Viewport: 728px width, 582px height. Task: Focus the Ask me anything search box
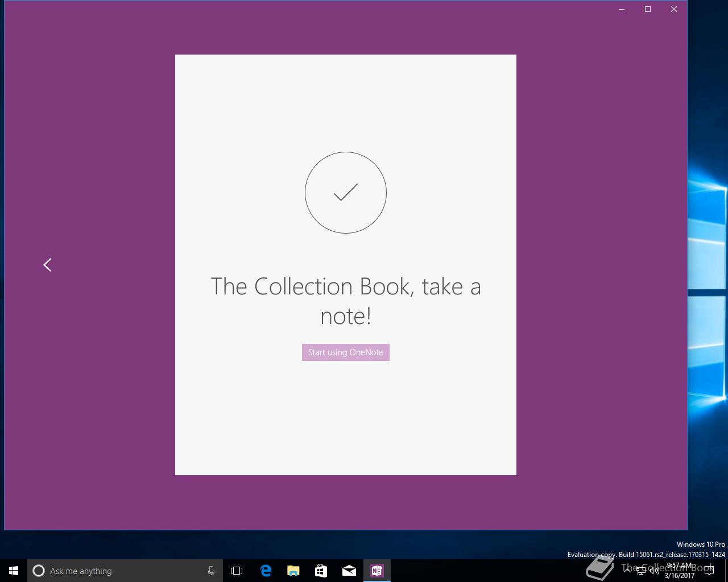coord(125,571)
